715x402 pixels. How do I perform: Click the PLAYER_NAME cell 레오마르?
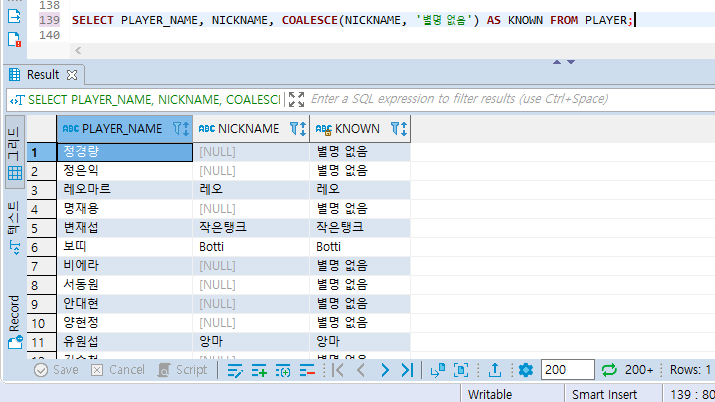(124, 190)
